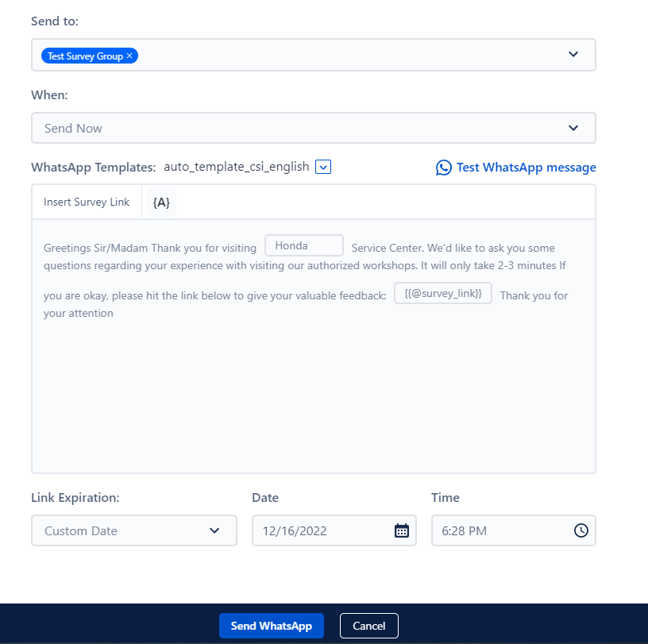The height and width of the screenshot is (644, 648).
Task: Expand the Send to dropdown arrow
Action: 573,54
